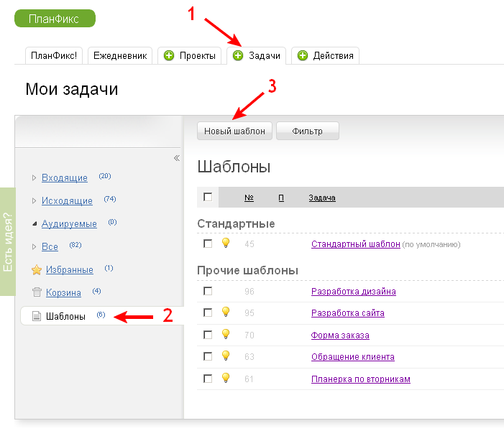
Task: Click the lightbulb icon beside Стандартный шаблон
Action: tap(226, 244)
